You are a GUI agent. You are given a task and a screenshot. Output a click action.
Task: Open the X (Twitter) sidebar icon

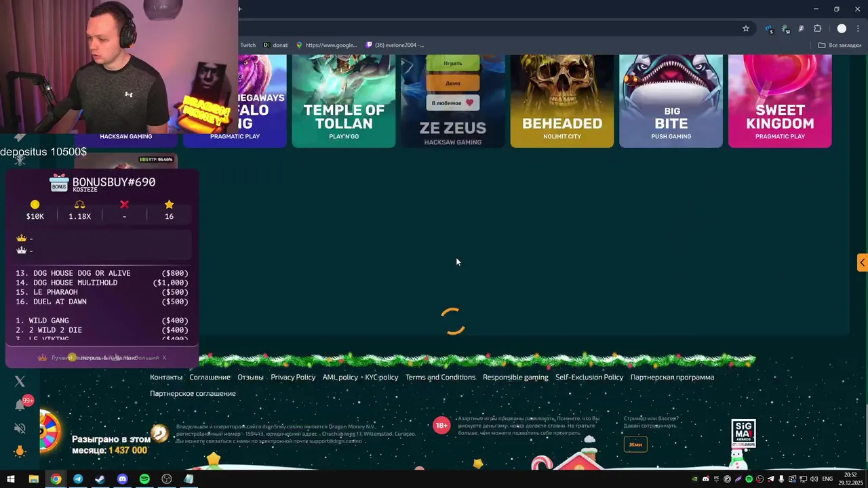(20, 382)
